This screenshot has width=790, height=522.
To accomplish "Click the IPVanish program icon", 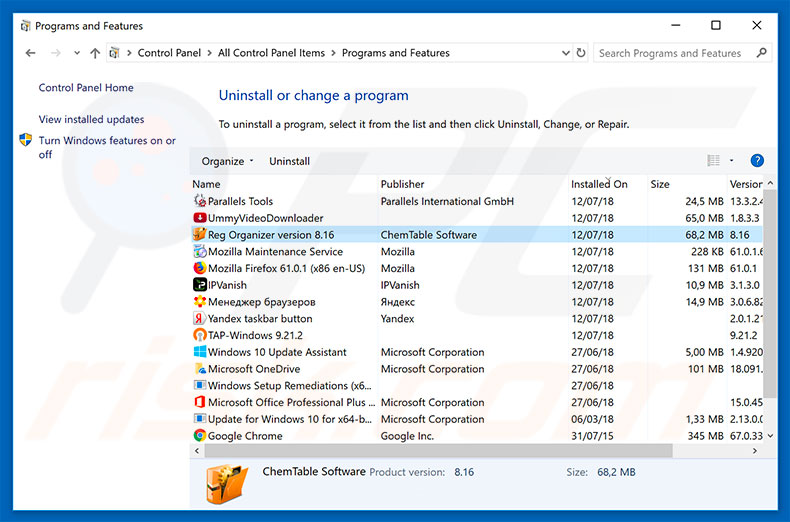I will (200, 285).
